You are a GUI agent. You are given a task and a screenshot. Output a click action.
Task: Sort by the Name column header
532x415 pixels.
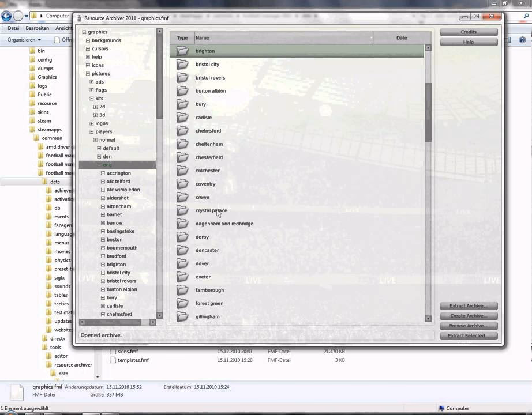click(x=284, y=37)
